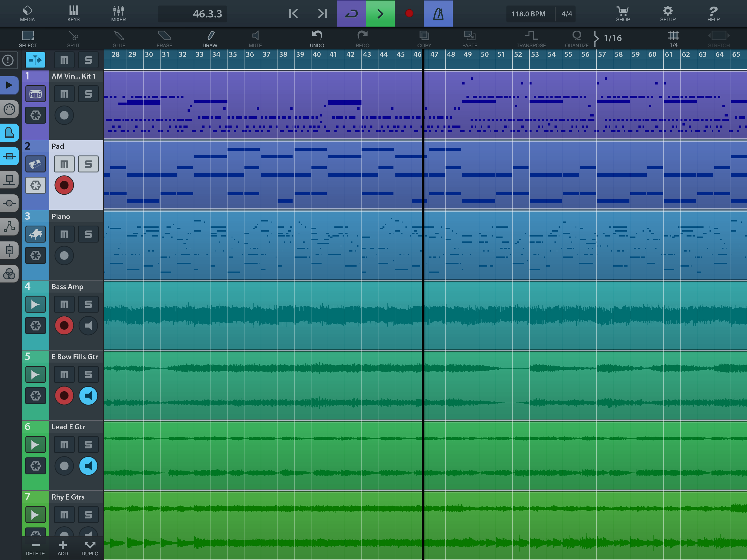Open the 1/4 grid size selector
The height and width of the screenshot is (560, 747).
tap(673, 38)
